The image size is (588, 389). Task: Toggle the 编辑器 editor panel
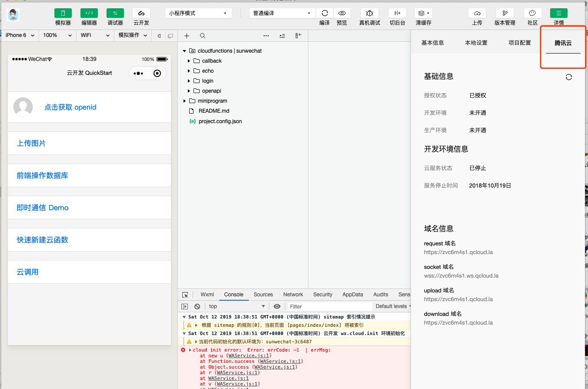tap(89, 13)
